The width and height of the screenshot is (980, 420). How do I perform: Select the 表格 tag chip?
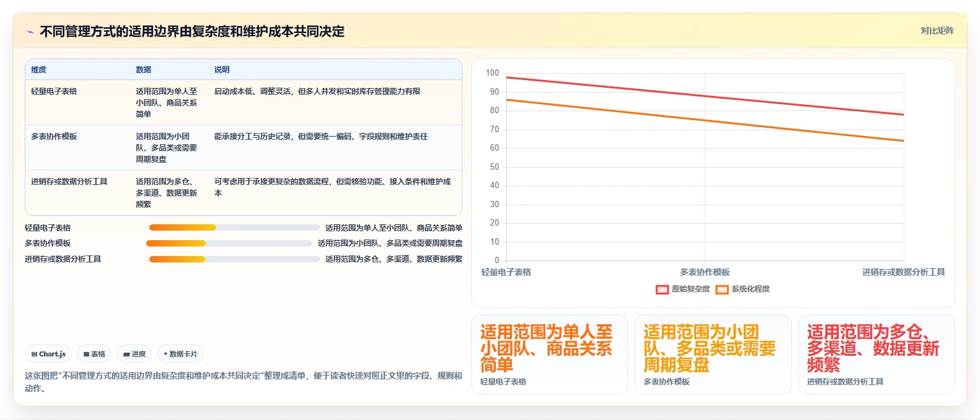[x=94, y=354]
